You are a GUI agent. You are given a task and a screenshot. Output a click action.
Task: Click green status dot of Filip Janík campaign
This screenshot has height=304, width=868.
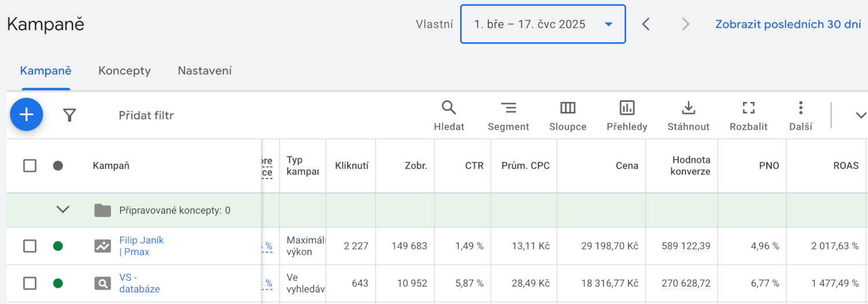click(58, 246)
